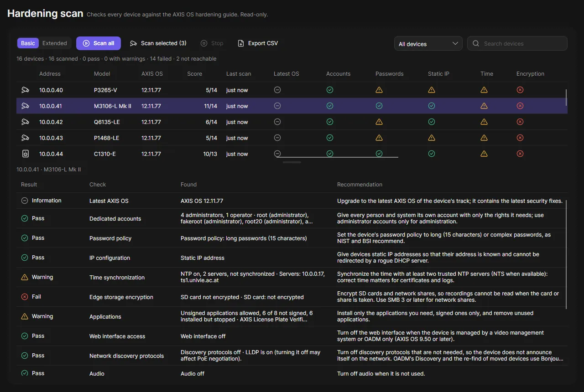Switch scan mode to Basic

[x=28, y=43]
